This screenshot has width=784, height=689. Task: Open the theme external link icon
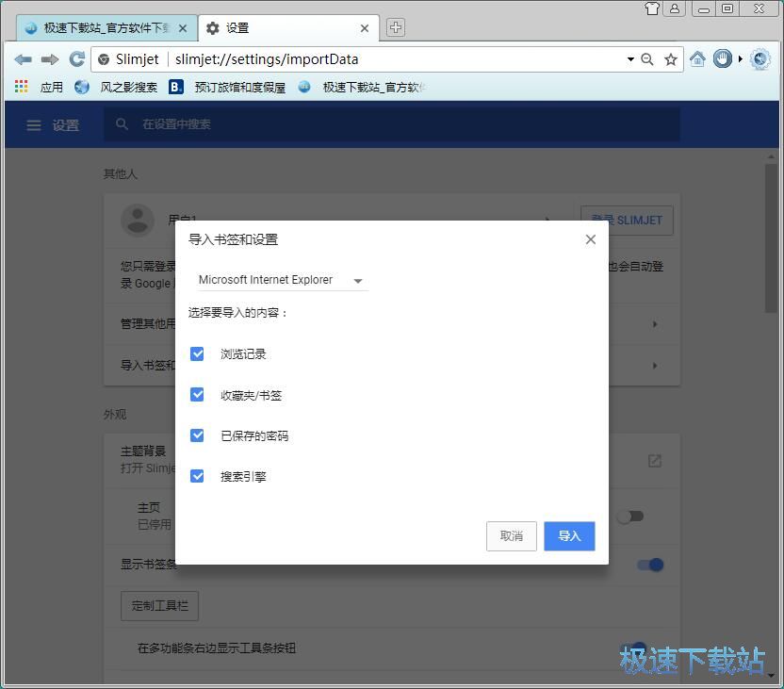pyautogui.click(x=655, y=461)
